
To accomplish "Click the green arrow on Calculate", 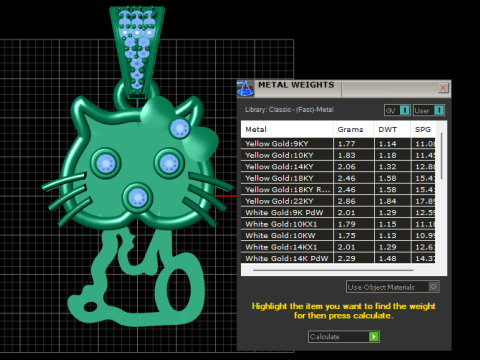I will (x=374, y=337).
